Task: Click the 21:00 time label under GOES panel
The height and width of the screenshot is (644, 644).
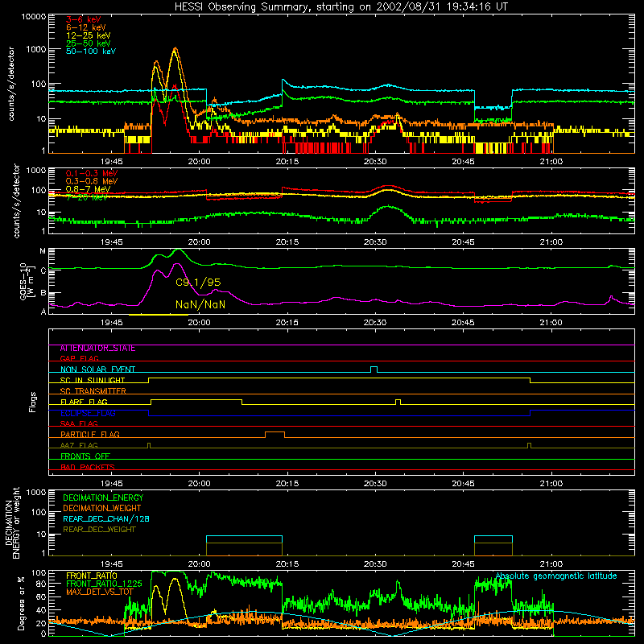Action: [x=551, y=323]
